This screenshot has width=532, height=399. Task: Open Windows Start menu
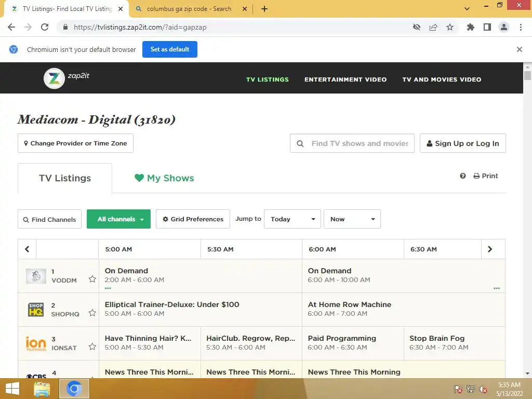[12, 389]
